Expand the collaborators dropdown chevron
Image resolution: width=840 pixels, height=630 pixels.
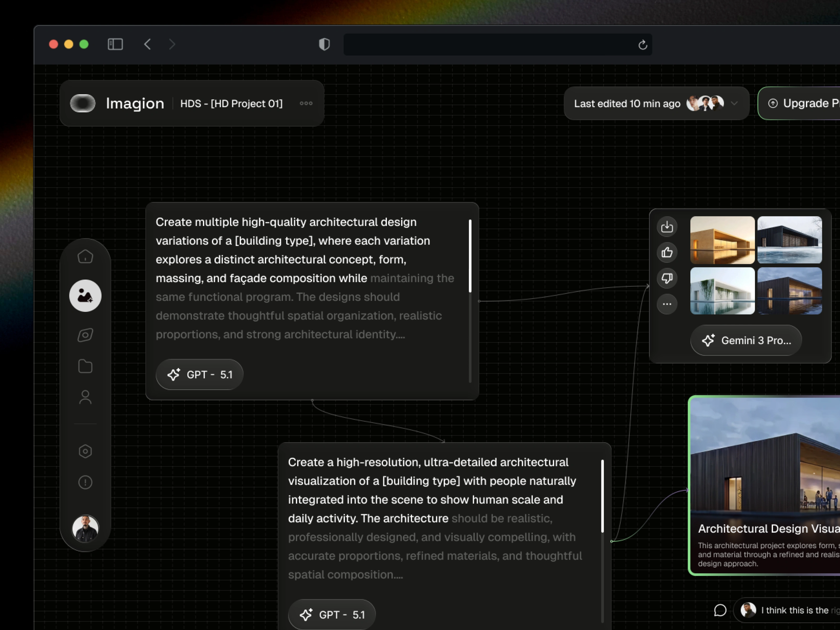pyautogui.click(x=734, y=103)
